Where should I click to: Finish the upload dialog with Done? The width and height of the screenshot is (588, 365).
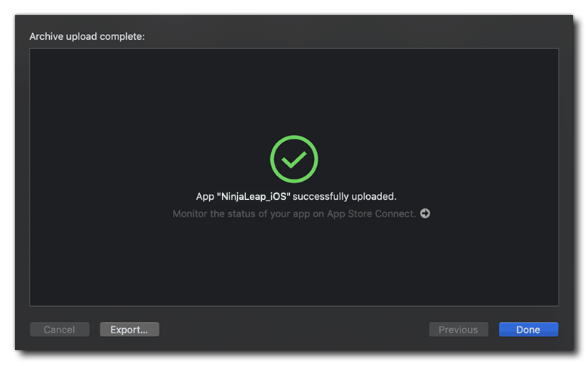click(x=528, y=330)
